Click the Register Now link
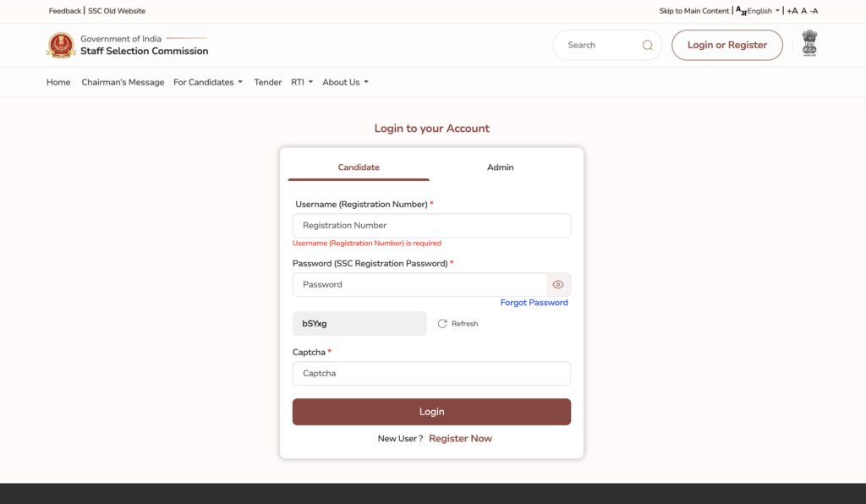Image resolution: width=866 pixels, height=504 pixels. tap(460, 438)
